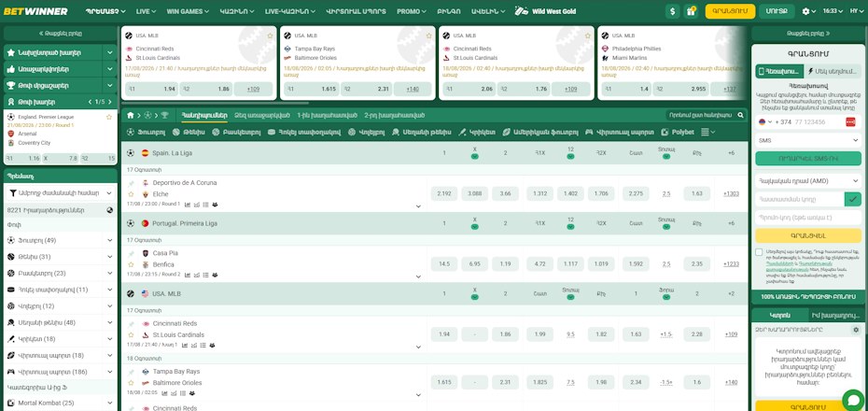Open time 16:33 dropdown
The height and width of the screenshot is (411, 868).
pyautogui.click(x=832, y=11)
